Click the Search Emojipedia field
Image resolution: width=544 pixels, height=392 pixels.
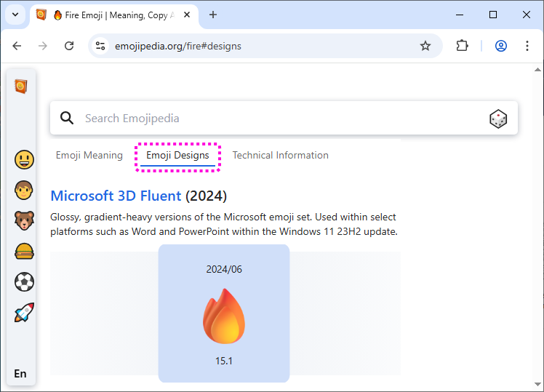click(284, 119)
